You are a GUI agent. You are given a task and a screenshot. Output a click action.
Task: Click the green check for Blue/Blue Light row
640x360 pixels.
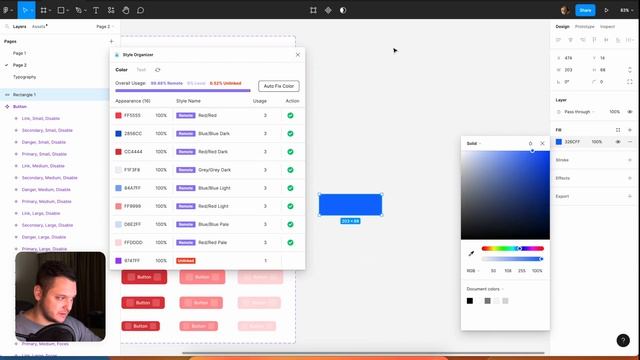tap(290, 188)
